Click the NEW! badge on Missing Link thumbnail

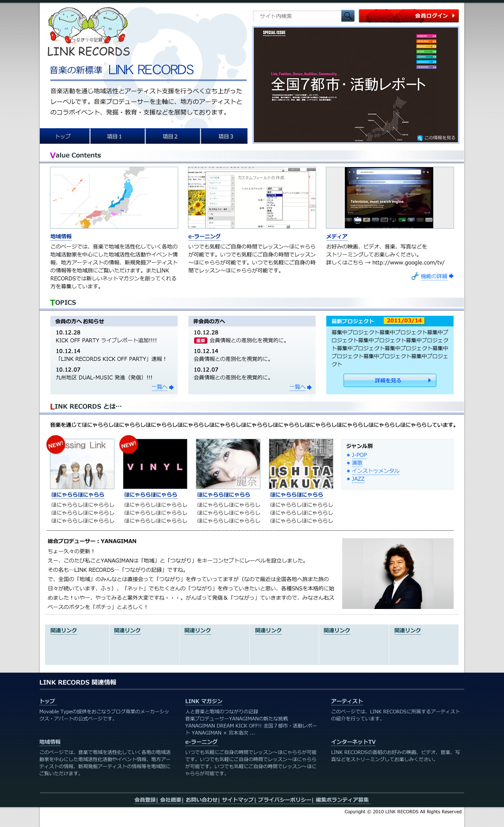click(x=56, y=444)
